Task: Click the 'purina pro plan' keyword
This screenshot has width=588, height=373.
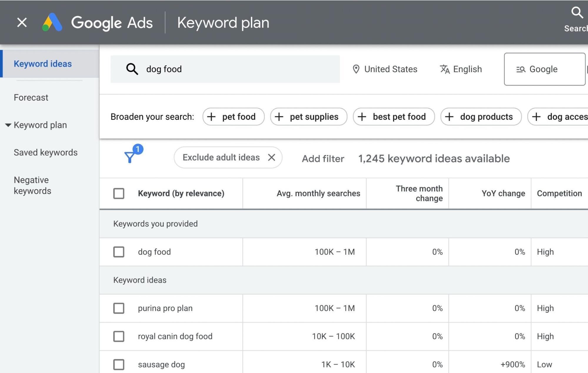Action: coord(165,308)
